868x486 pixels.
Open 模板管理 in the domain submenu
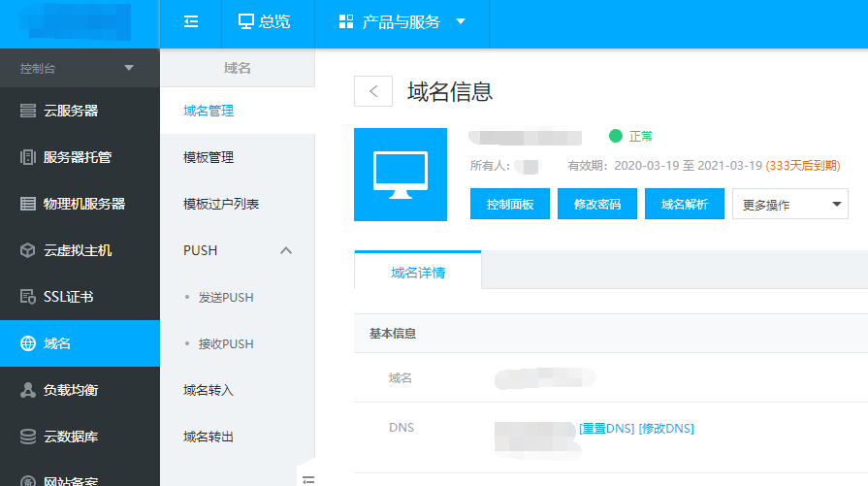[x=209, y=157]
